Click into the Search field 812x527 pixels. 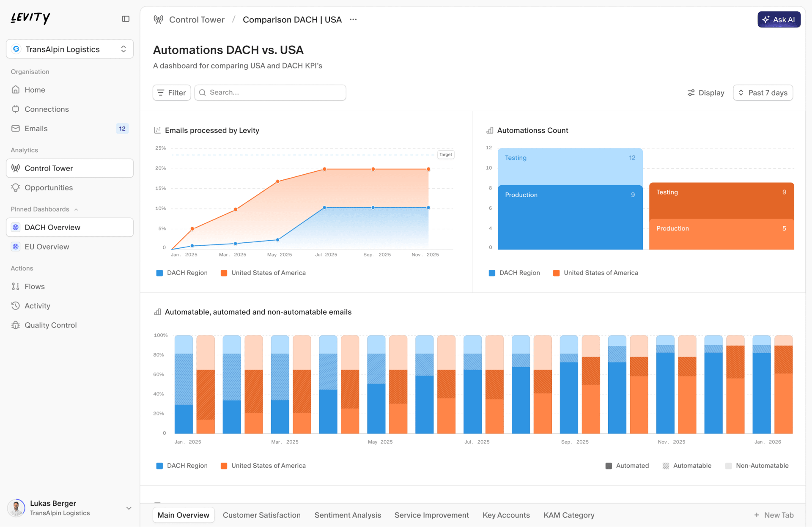click(270, 93)
